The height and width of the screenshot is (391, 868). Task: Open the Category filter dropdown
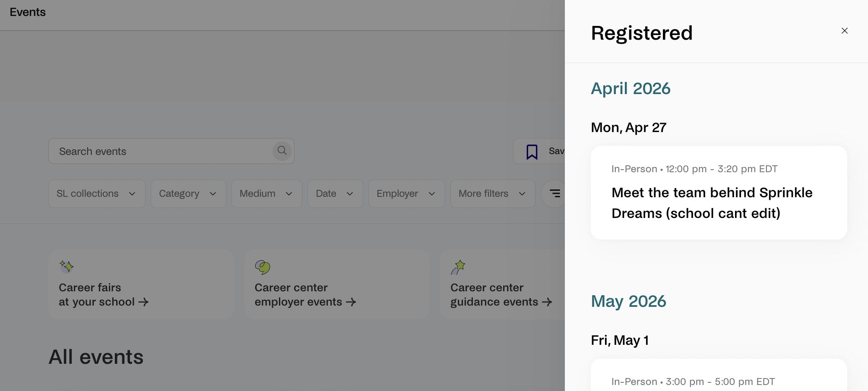tap(188, 194)
